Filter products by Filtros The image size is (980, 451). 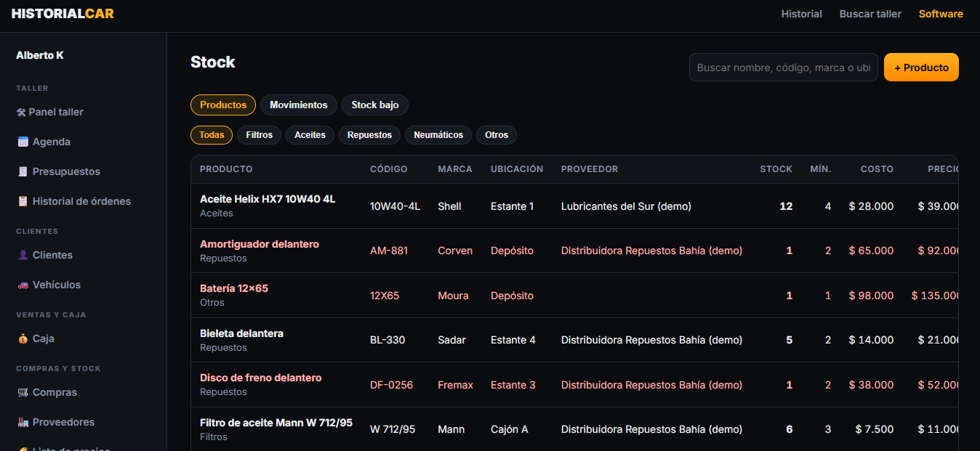point(260,135)
